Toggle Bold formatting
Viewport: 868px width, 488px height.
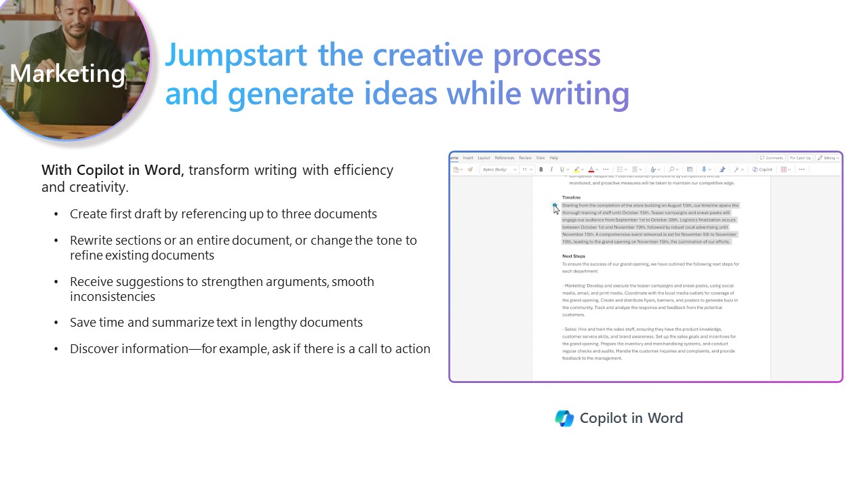point(541,169)
